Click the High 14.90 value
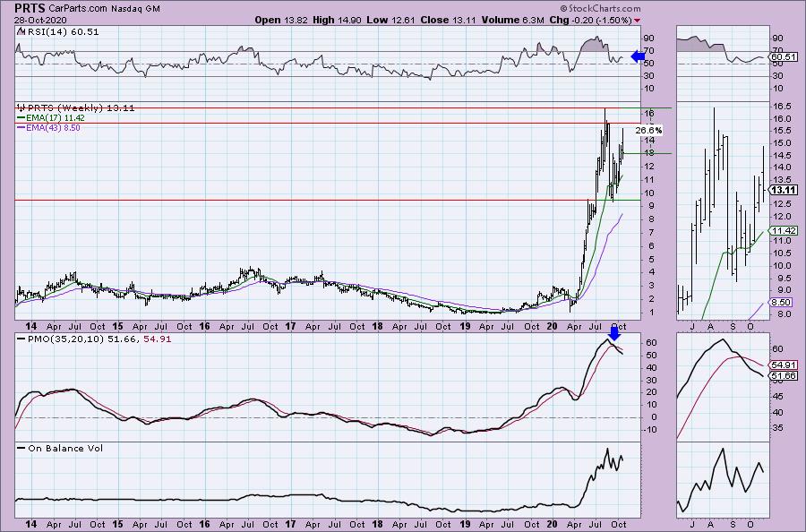Viewport: 806px width, 532px height. [337, 21]
